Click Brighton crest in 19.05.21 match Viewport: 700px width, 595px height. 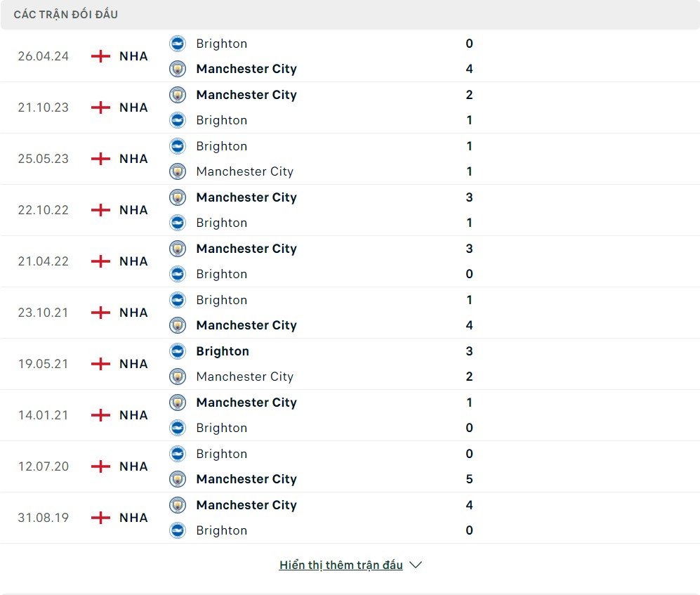tap(178, 351)
